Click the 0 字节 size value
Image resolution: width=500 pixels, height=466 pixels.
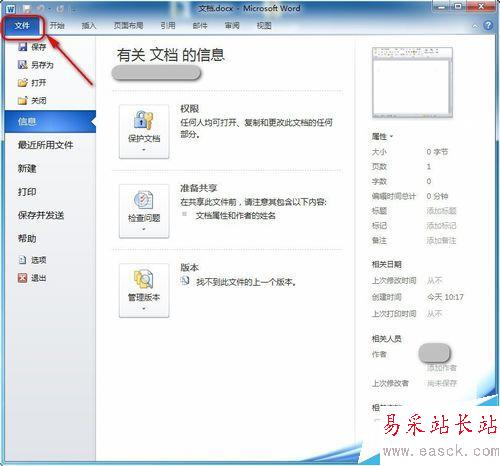[437, 152]
